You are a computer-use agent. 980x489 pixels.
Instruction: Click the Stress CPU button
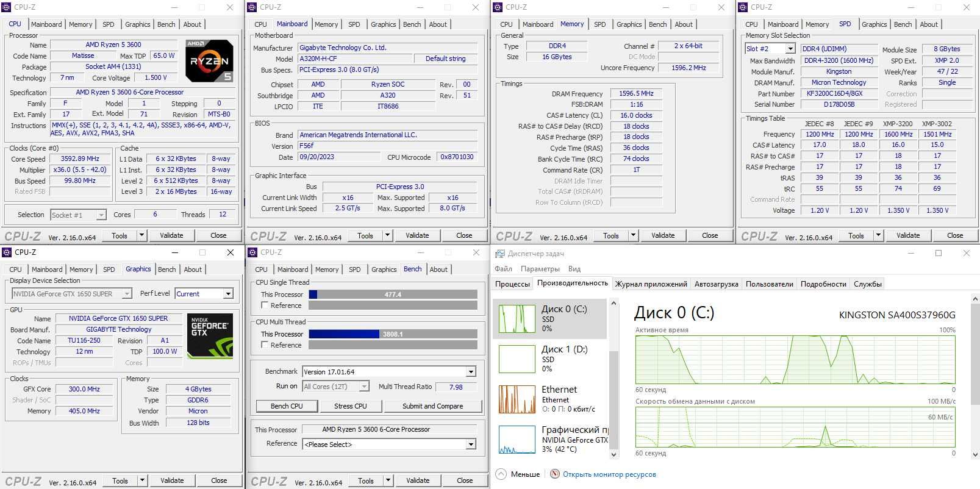351,406
